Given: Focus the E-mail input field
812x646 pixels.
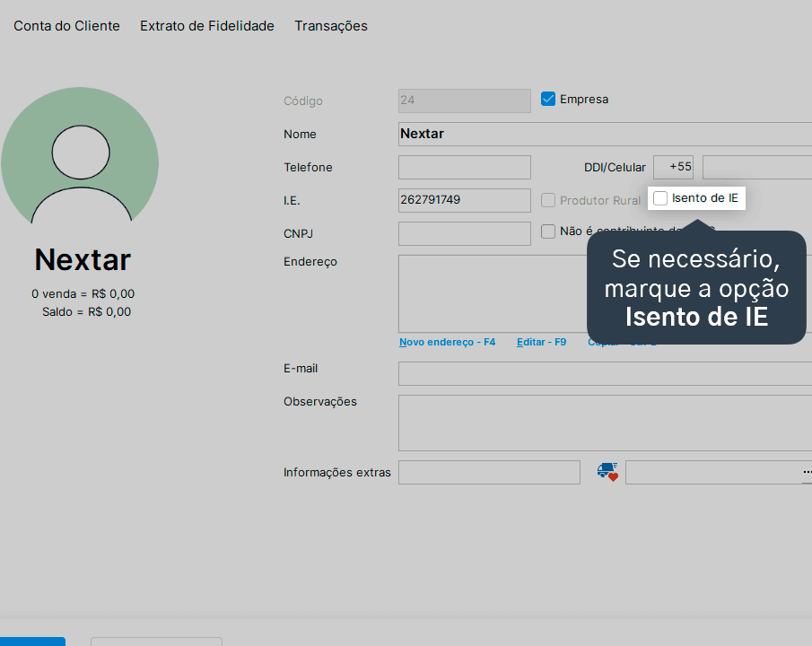Looking at the screenshot, I should (x=605, y=373).
